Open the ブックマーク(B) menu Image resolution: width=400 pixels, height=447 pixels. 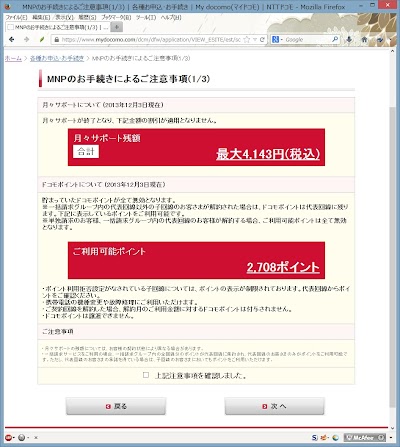(x=116, y=17)
